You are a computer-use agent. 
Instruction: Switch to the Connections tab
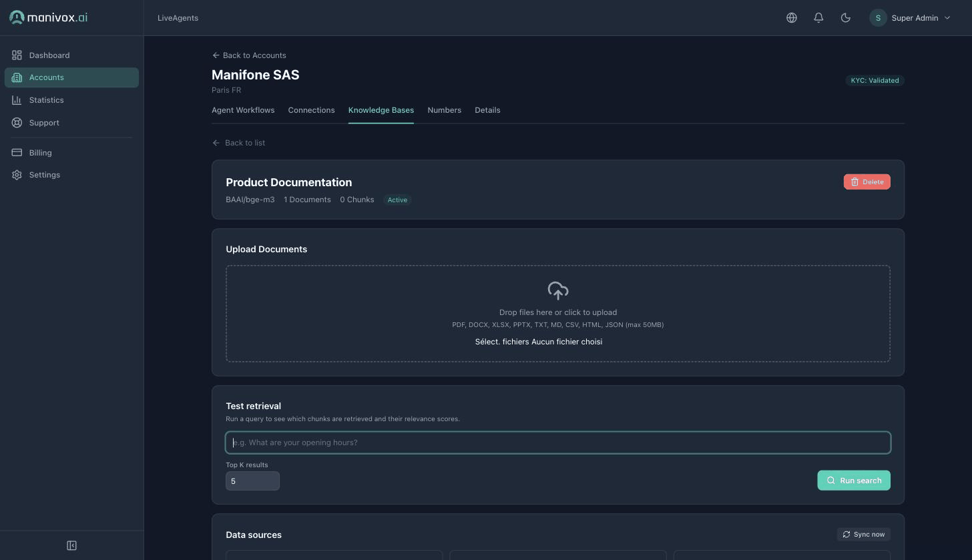click(311, 110)
